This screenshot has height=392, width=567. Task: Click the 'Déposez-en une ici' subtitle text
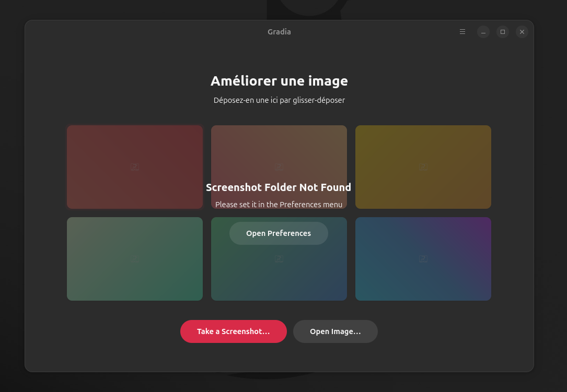pyautogui.click(x=279, y=100)
